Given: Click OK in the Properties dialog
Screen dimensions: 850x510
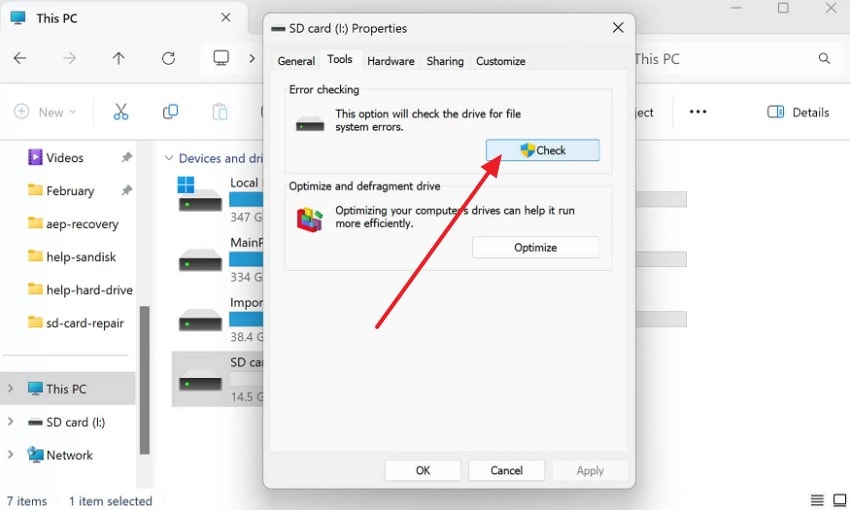Looking at the screenshot, I should [423, 470].
